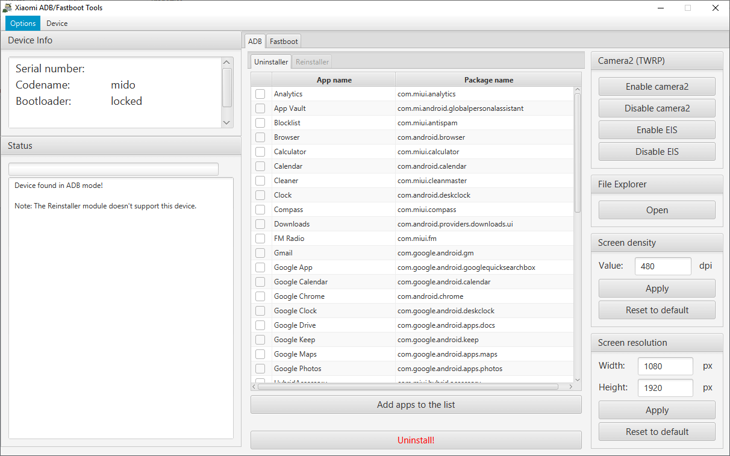The height and width of the screenshot is (456, 730).
Task: Click the screen density value field
Action: 662,266
